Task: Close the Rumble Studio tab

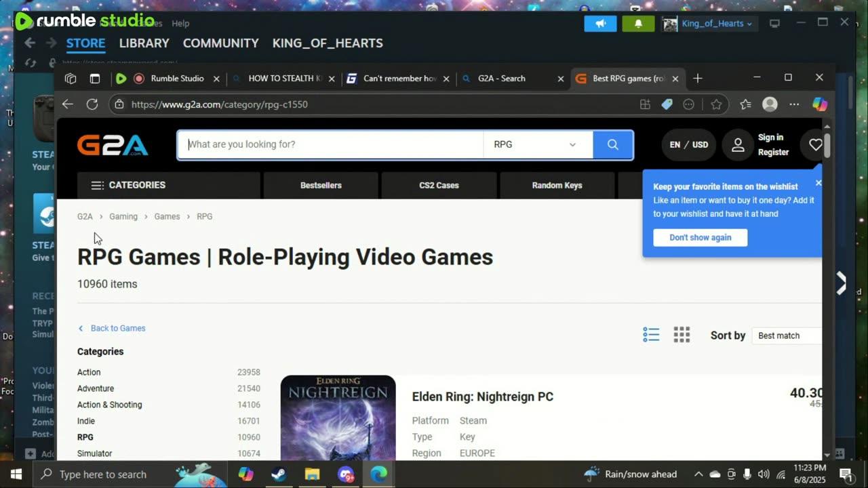Action: [216, 79]
